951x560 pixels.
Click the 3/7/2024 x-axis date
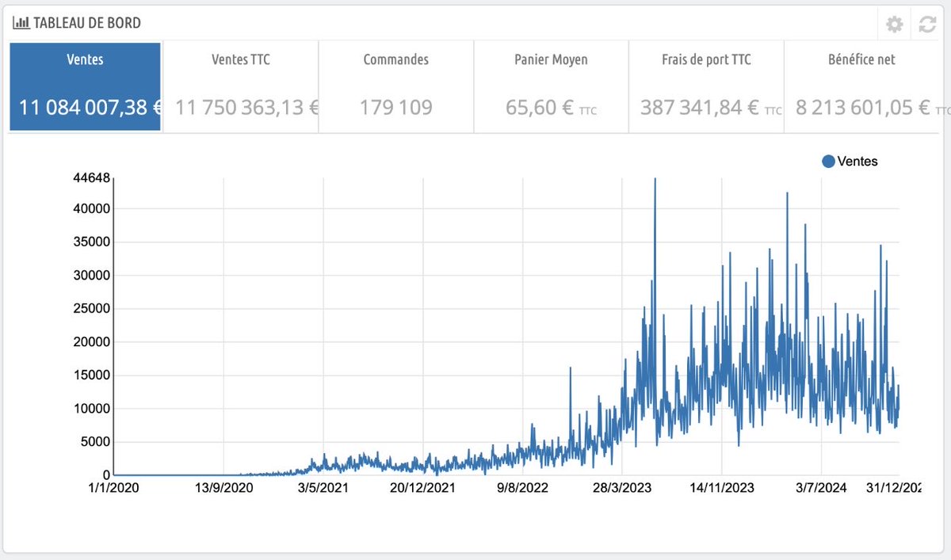822,488
